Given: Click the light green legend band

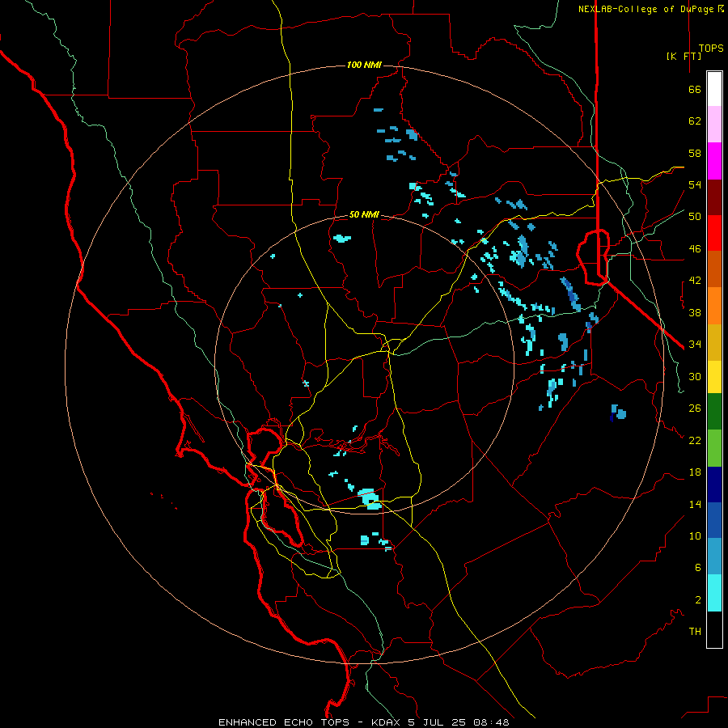Looking at the screenshot, I should [x=714, y=448].
